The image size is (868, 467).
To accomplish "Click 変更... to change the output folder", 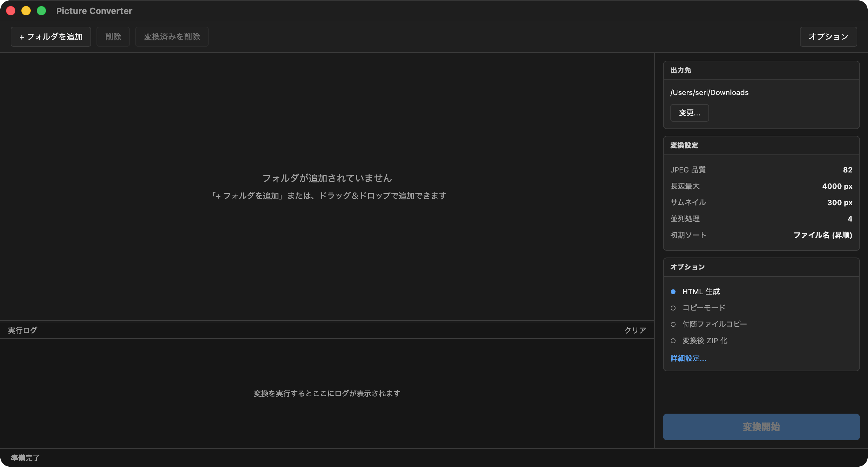I will (689, 113).
